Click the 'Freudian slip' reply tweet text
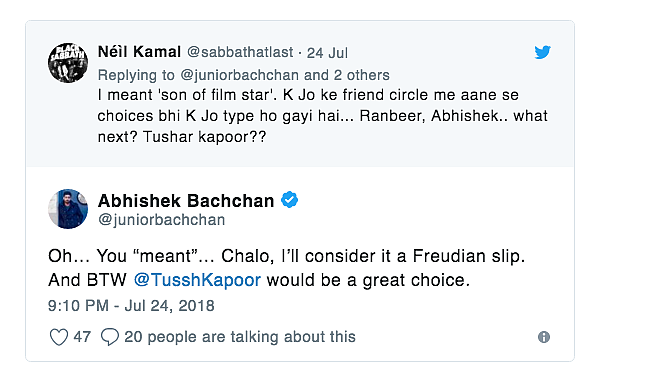The width and height of the screenshot is (669, 373). 286,268
